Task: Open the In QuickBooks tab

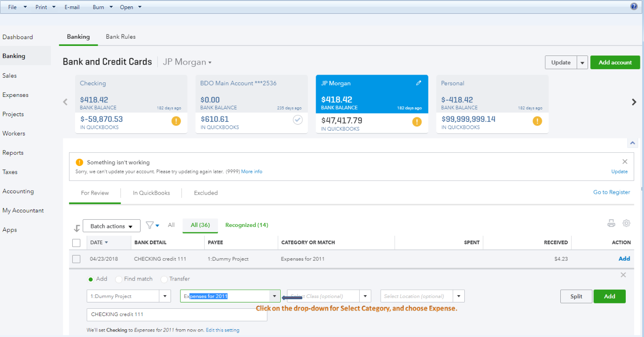Action: [151, 193]
